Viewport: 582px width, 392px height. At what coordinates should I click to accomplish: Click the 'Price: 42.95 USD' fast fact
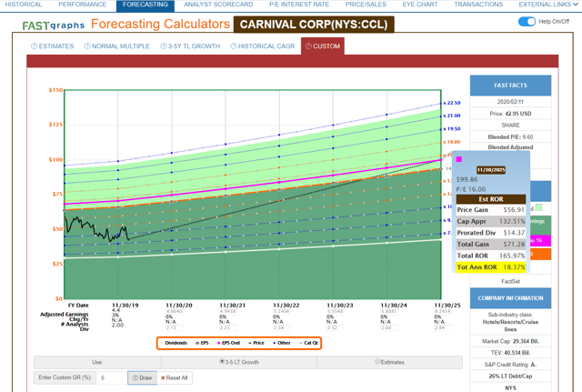[x=510, y=114]
